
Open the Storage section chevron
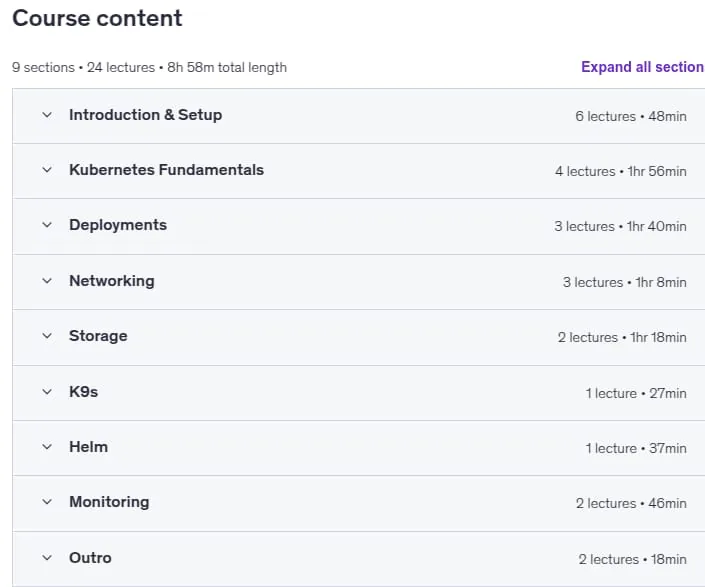click(x=47, y=336)
